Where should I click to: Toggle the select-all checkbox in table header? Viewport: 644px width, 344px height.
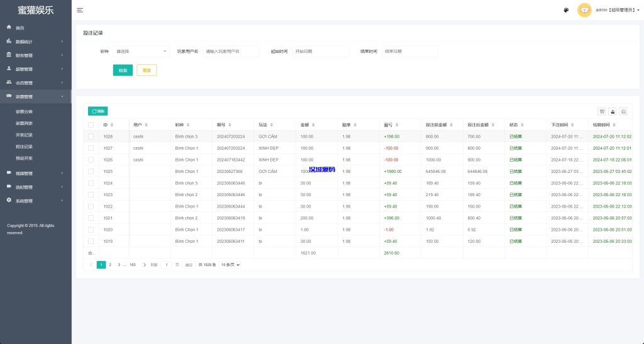(91, 125)
